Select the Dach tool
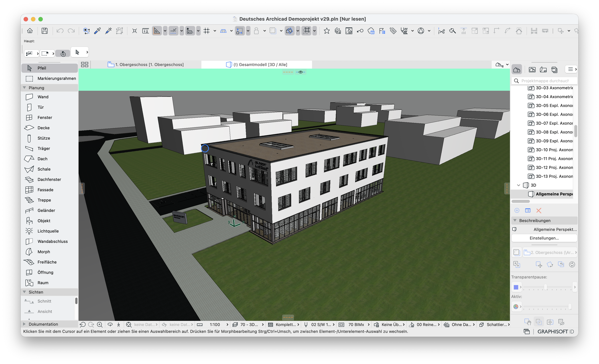 [x=50, y=159]
